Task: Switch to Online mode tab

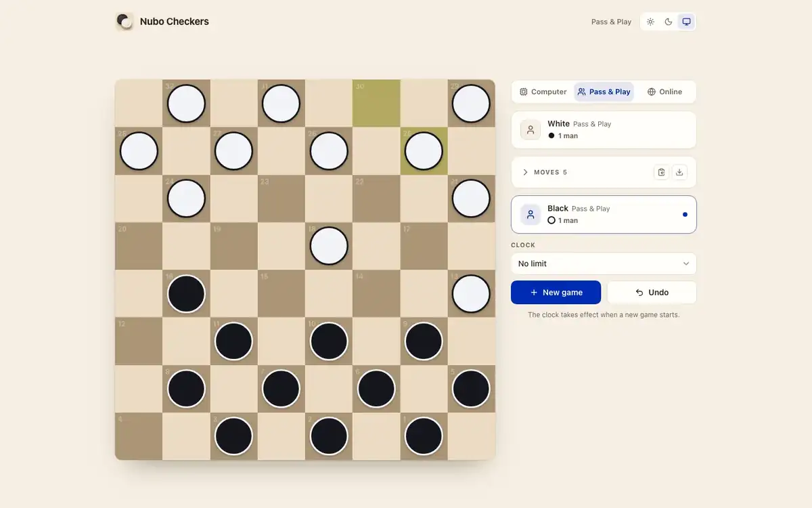Action: pyautogui.click(x=664, y=92)
